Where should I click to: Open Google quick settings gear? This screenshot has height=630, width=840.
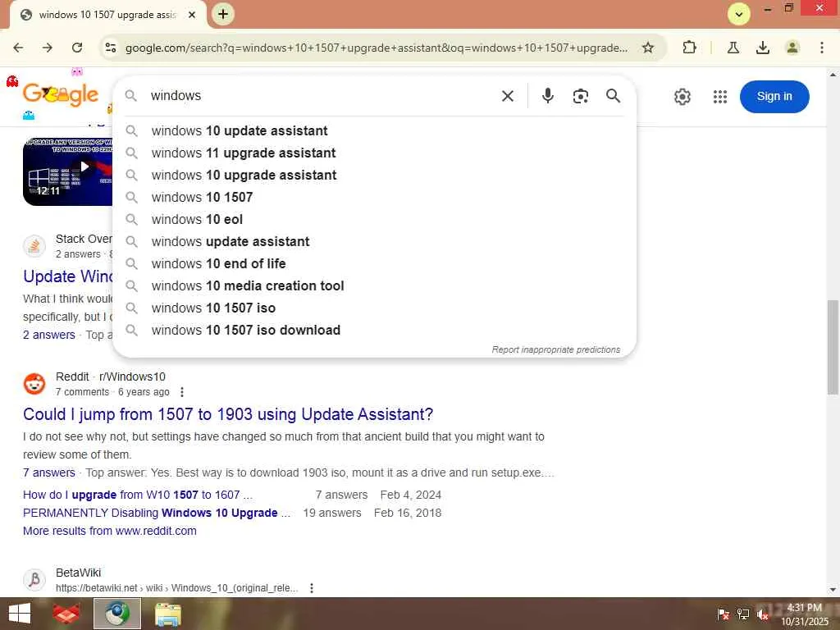click(682, 97)
